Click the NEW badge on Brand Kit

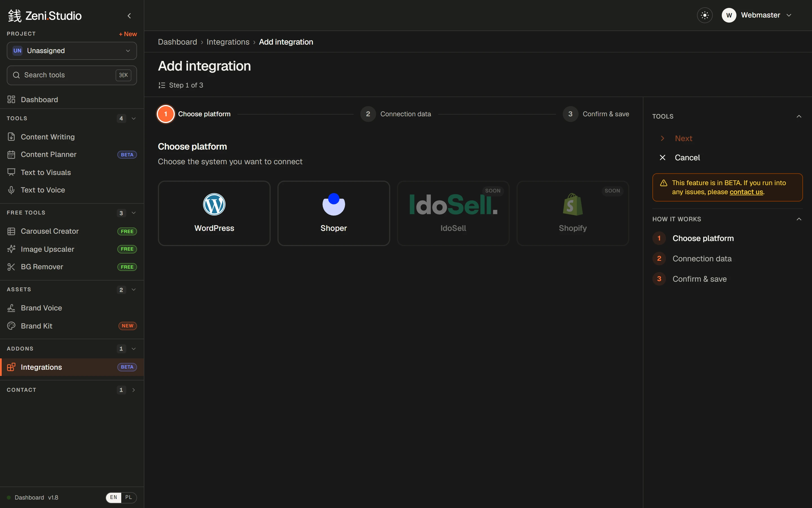(127, 326)
